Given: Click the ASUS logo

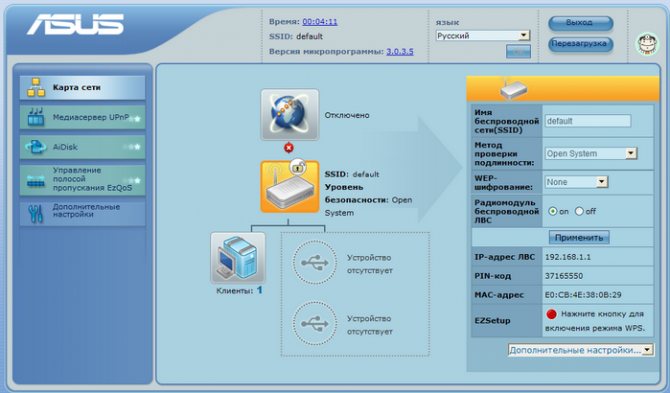Looking at the screenshot, I should pyautogui.click(x=75, y=24).
